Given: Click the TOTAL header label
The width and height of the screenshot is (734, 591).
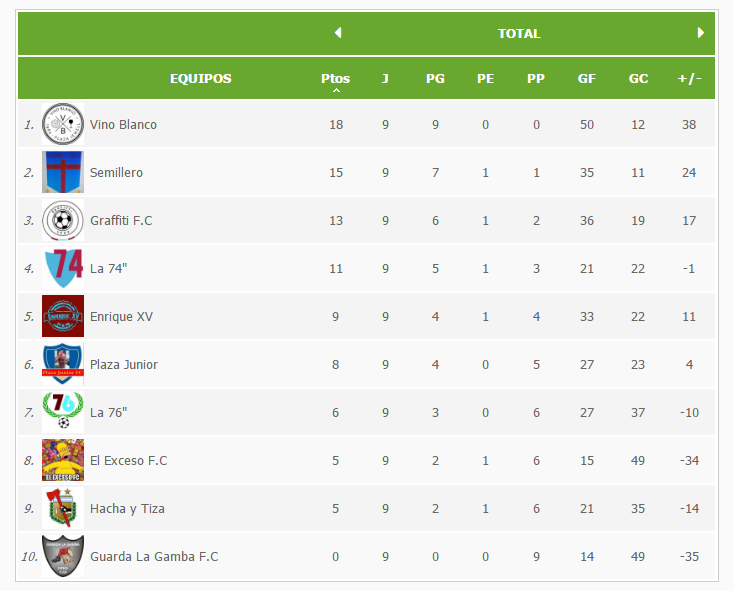Looking at the screenshot, I should (519, 34).
